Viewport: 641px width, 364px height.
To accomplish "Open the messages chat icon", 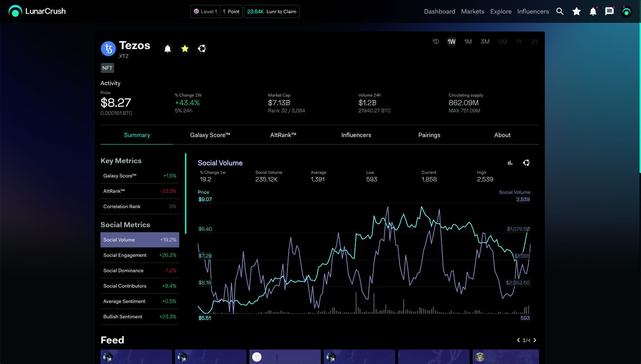I will (x=609, y=11).
